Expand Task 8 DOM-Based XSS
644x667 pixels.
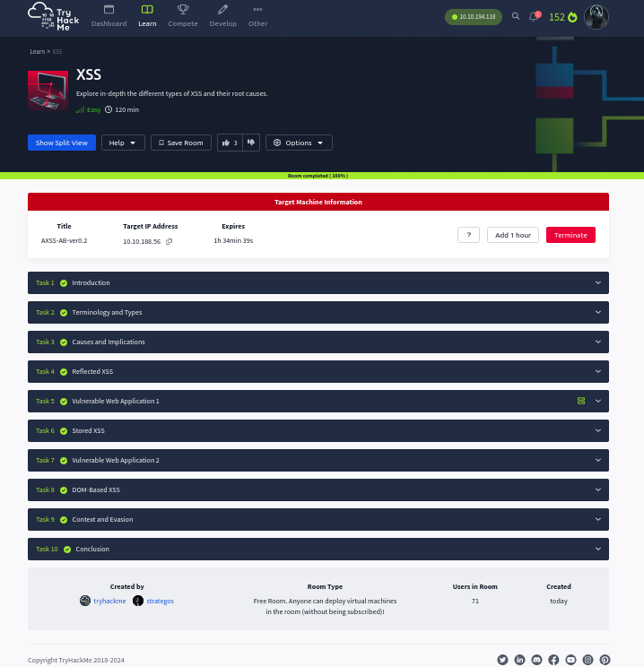click(x=318, y=490)
